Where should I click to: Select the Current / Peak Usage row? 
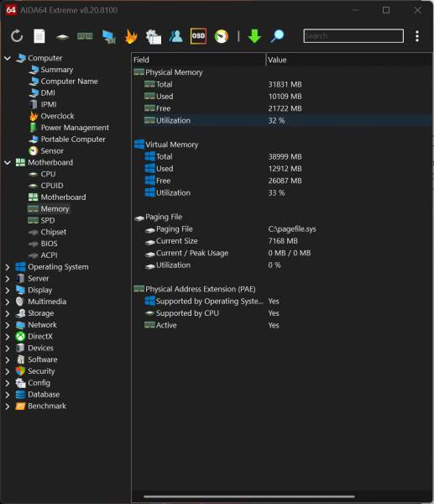[282, 254]
